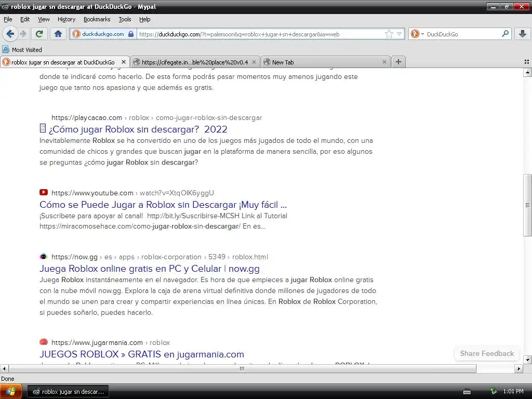Open the File menu

click(x=8, y=19)
